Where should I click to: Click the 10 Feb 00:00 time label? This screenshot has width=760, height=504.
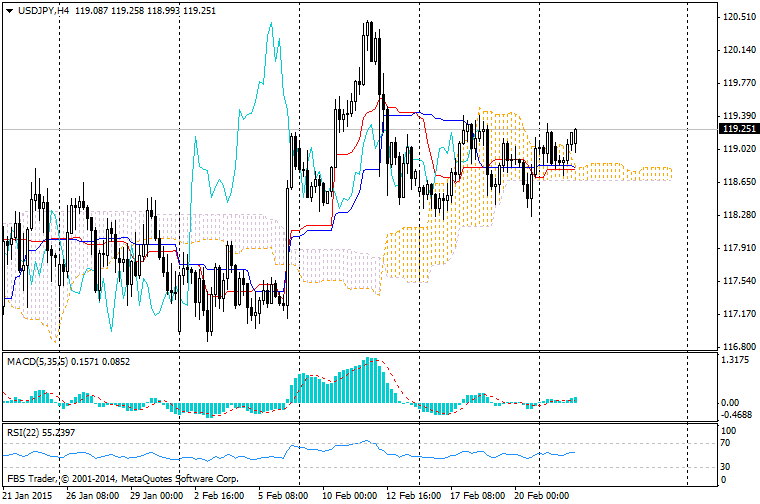(349, 496)
